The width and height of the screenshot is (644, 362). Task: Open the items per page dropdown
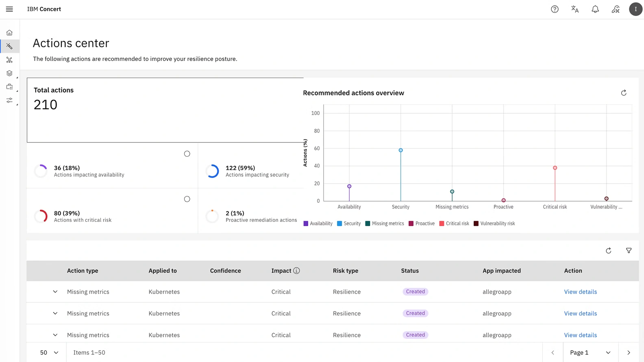coord(49,353)
